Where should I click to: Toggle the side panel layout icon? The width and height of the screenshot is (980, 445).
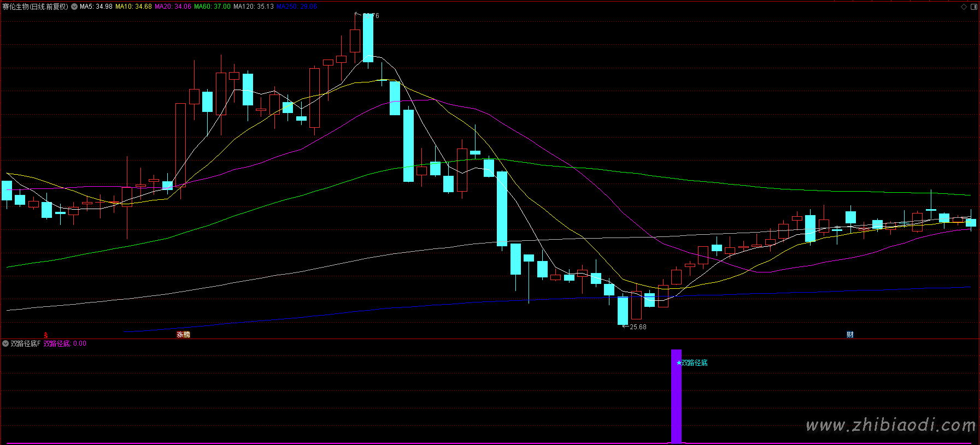point(973,7)
